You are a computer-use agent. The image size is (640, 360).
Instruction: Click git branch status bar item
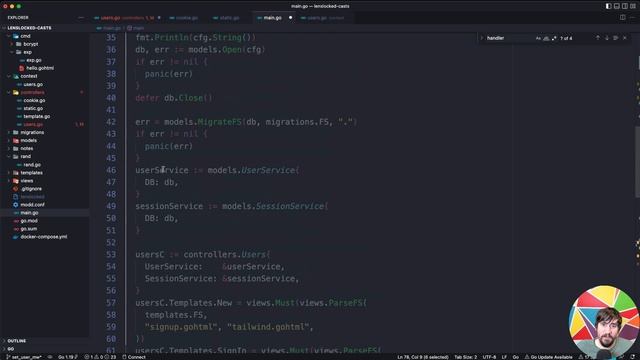click(x=24, y=357)
